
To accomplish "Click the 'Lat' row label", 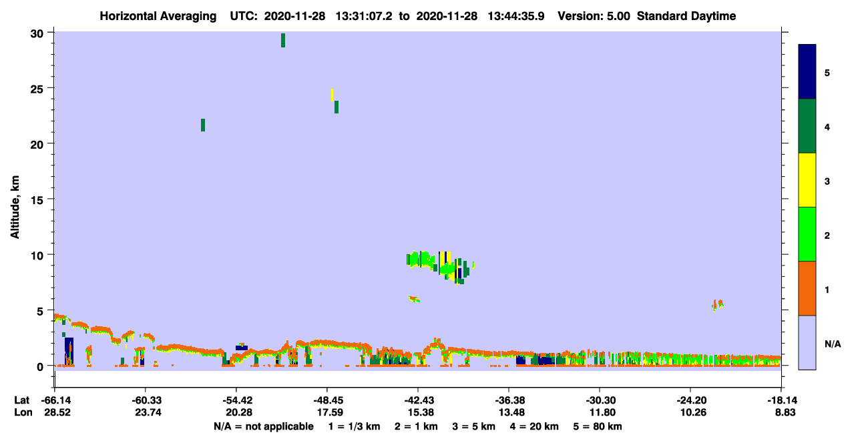I will (x=22, y=400).
